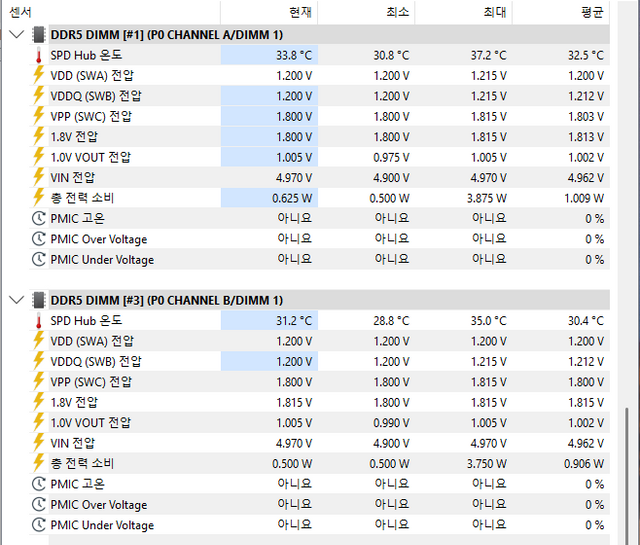Click the clock icon for DIMM [#1] PMIC Over Voltage
The width and height of the screenshot is (640, 545).
point(39,239)
